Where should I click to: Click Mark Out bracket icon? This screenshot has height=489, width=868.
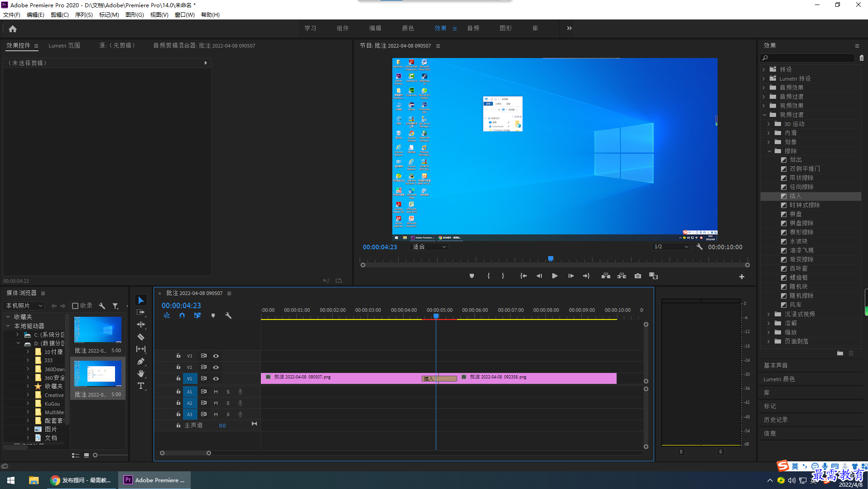coord(503,276)
